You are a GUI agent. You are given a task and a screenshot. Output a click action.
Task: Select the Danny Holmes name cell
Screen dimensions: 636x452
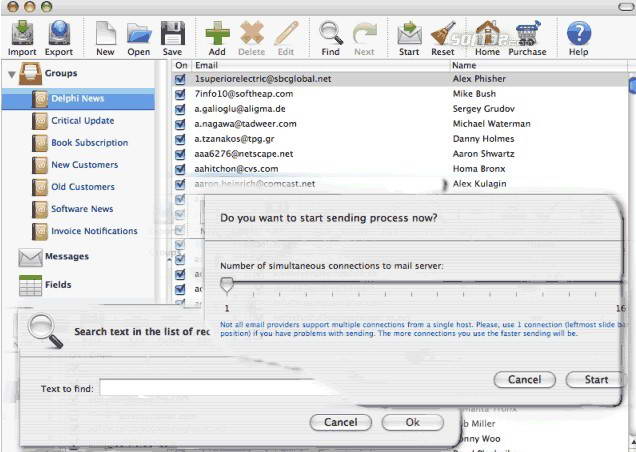click(483, 139)
